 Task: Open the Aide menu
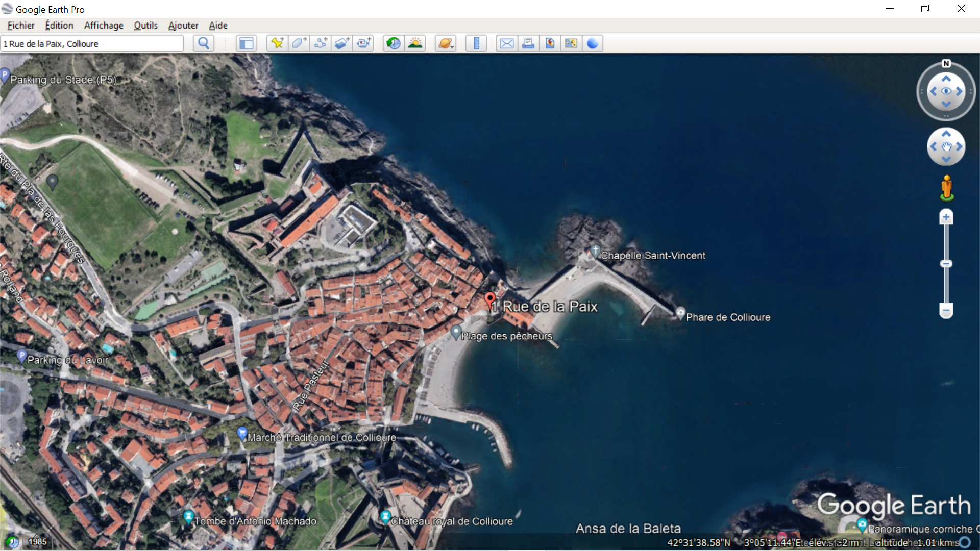point(218,26)
